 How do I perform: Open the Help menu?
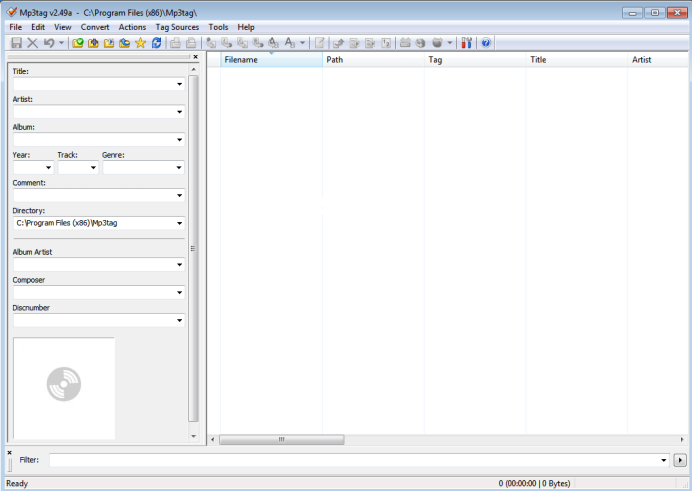point(246,27)
